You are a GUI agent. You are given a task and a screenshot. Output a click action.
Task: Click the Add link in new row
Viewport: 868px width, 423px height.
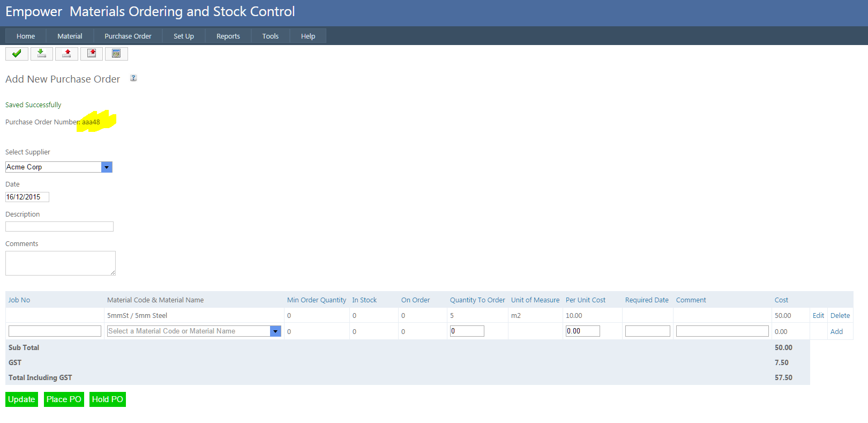pyautogui.click(x=836, y=332)
